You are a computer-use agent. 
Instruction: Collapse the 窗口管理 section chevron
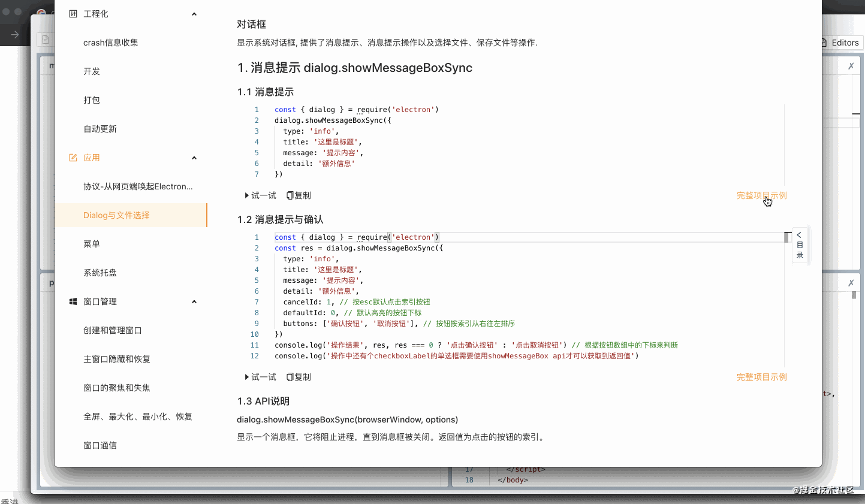194,301
